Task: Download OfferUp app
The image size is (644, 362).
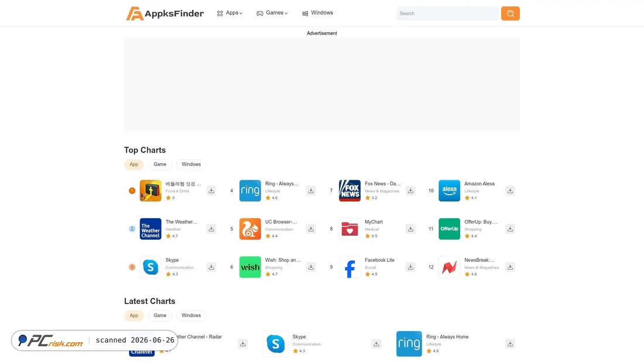Action: click(x=510, y=229)
